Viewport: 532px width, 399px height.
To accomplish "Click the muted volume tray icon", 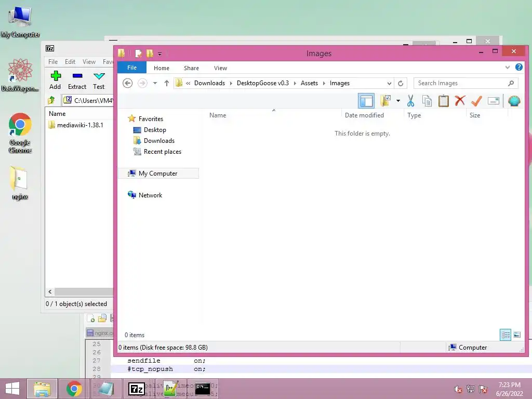I will tap(458, 389).
